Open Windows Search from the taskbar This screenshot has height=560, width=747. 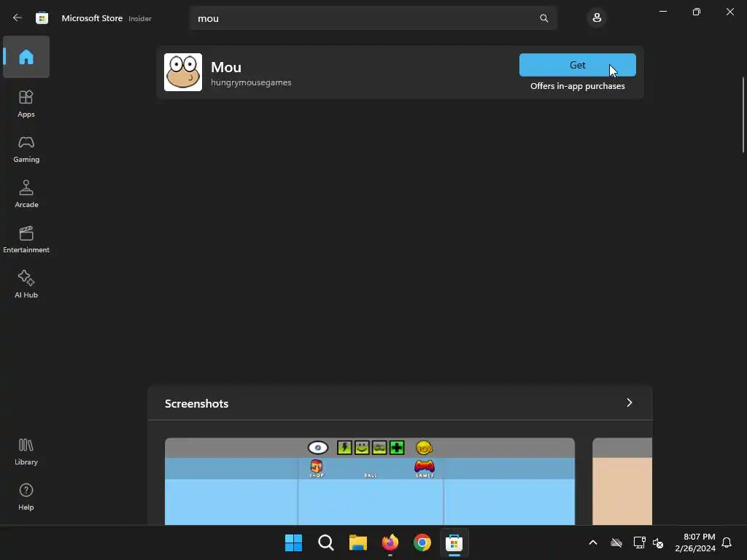click(x=326, y=542)
